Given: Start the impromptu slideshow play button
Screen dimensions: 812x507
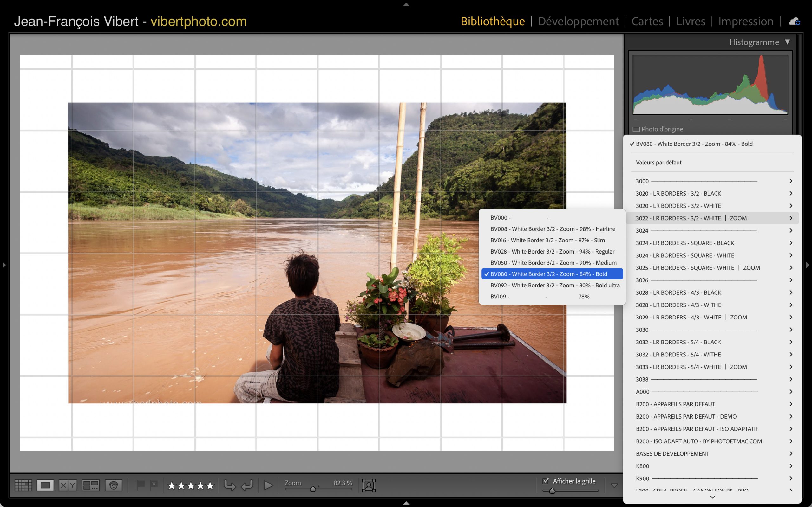Looking at the screenshot, I should pyautogui.click(x=268, y=485).
